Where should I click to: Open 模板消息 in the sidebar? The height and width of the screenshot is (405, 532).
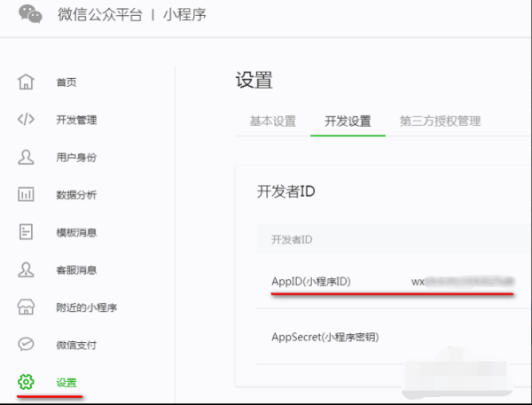[x=76, y=233]
